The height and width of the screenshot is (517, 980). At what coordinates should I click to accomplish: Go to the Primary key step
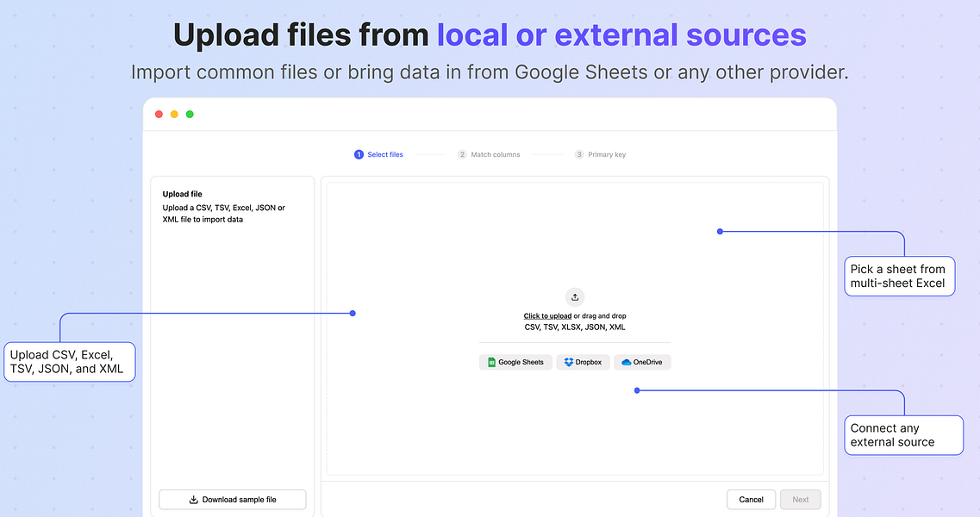tap(600, 154)
